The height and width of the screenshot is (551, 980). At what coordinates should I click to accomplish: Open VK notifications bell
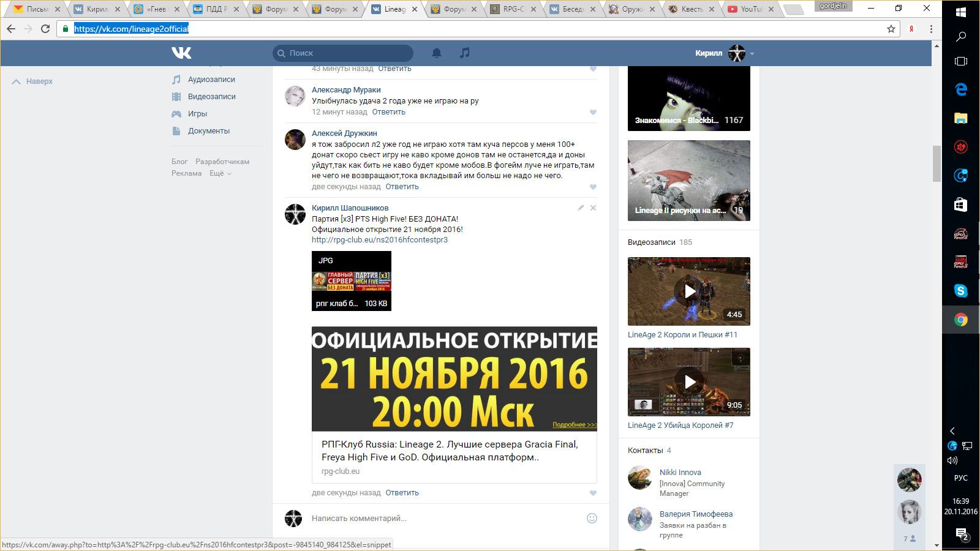tap(437, 53)
